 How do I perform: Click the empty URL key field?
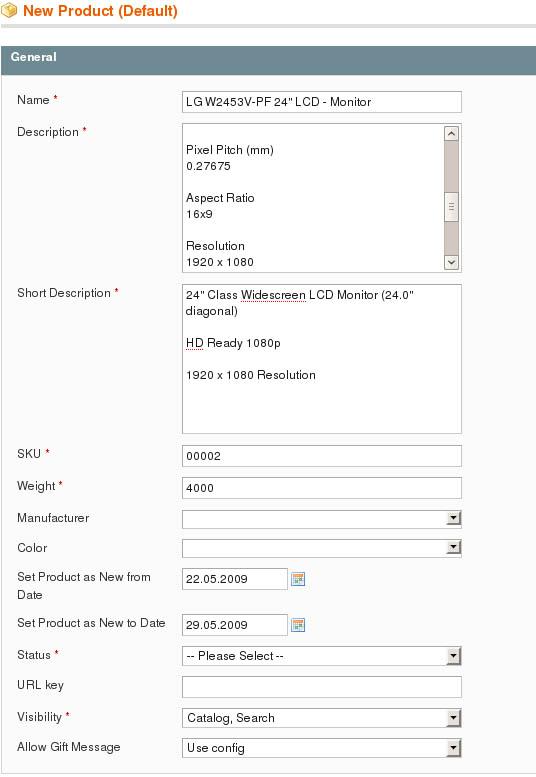click(322, 687)
